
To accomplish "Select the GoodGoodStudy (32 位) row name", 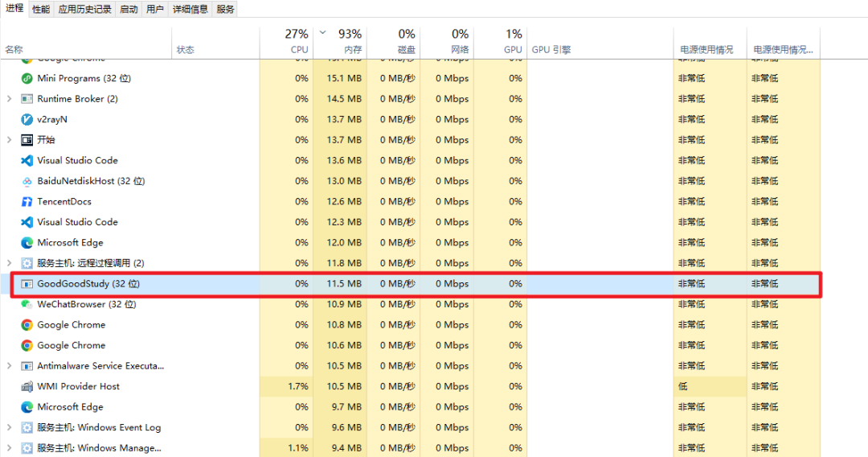I will click(x=88, y=284).
